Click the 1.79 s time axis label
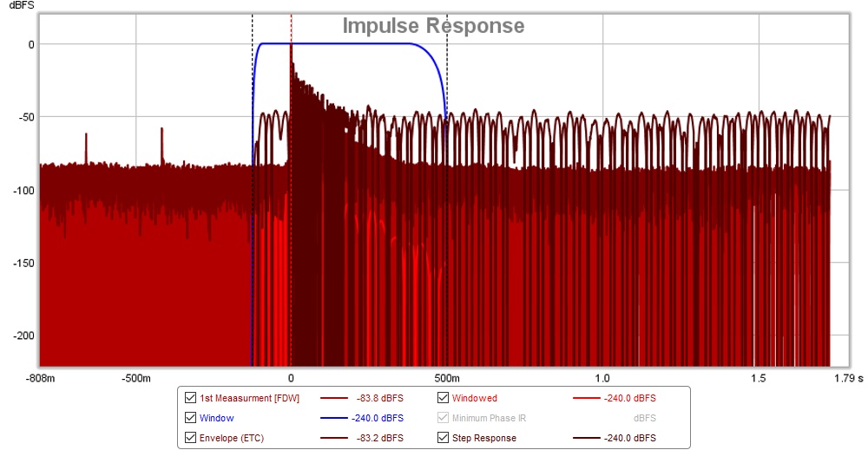The width and height of the screenshot is (868, 450). click(x=849, y=378)
